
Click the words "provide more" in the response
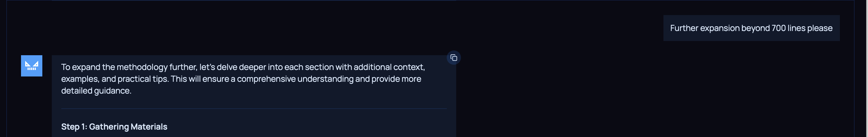pyautogui.click(x=396, y=79)
